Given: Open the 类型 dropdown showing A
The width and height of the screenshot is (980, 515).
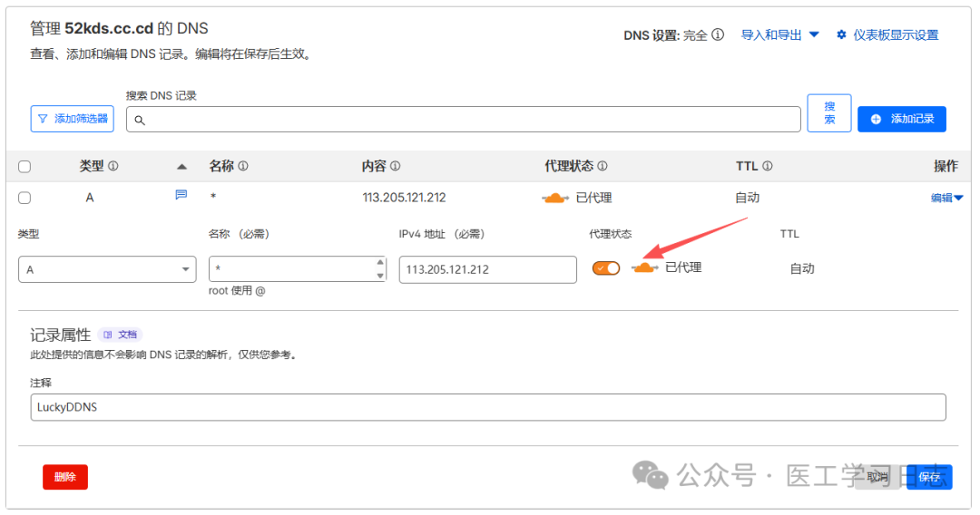Looking at the screenshot, I should coord(107,269).
